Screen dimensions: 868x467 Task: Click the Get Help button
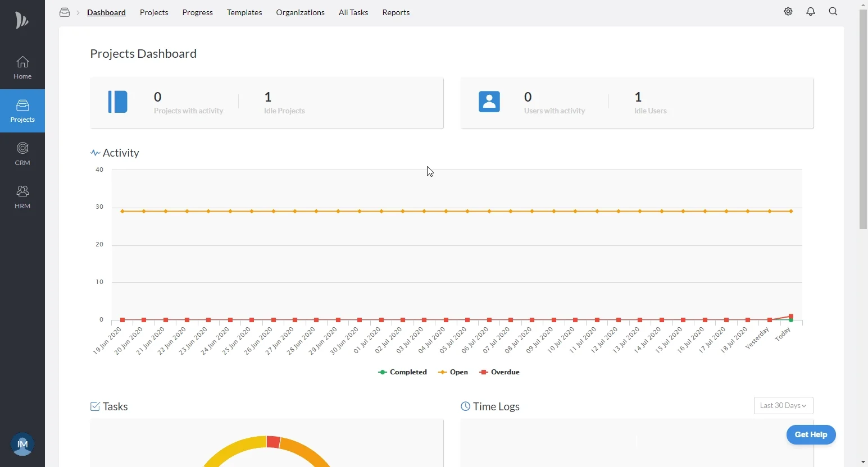[x=811, y=434]
